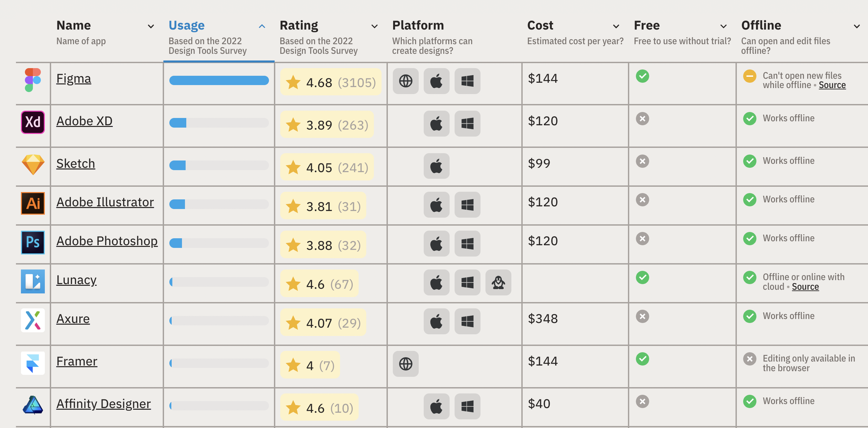Image resolution: width=868 pixels, height=428 pixels.
Task: Open the Name column sort chevron
Action: coord(151,26)
